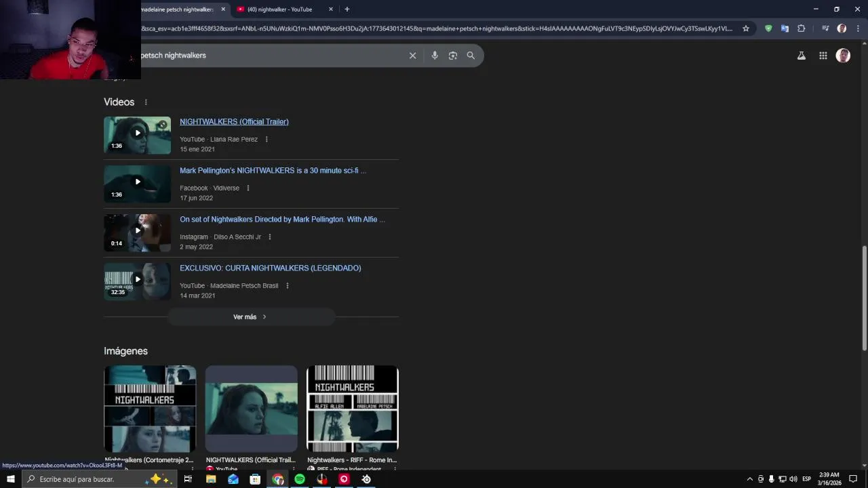
Task: Open the Windows notification center
Action: tap(853, 479)
